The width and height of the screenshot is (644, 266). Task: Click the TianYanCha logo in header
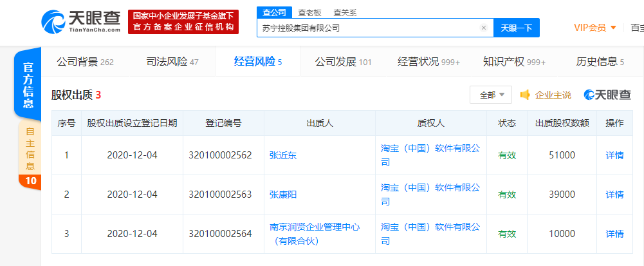[81, 21]
